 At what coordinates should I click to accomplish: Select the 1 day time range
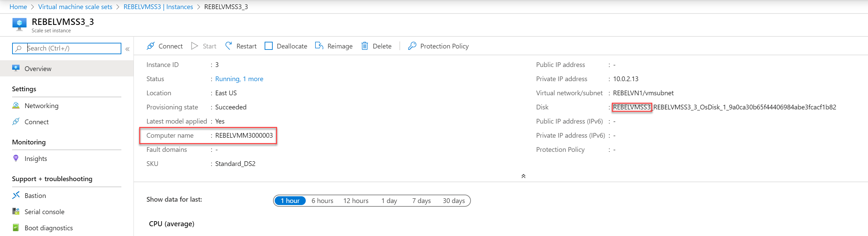(x=389, y=201)
